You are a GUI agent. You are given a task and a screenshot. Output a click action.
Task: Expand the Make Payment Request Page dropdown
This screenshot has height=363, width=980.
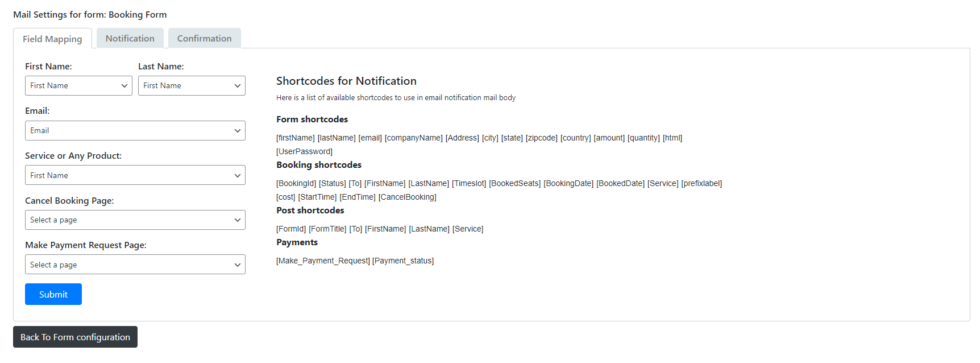[x=135, y=265]
